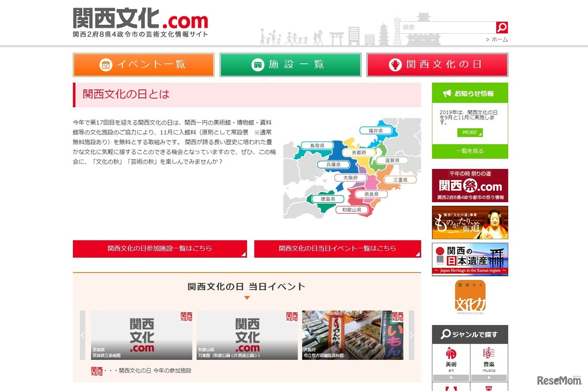588x391 pixels.
Task: Click 関西文化の日当日イベント一覧はこちら banner
Action: tap(337, 249)
